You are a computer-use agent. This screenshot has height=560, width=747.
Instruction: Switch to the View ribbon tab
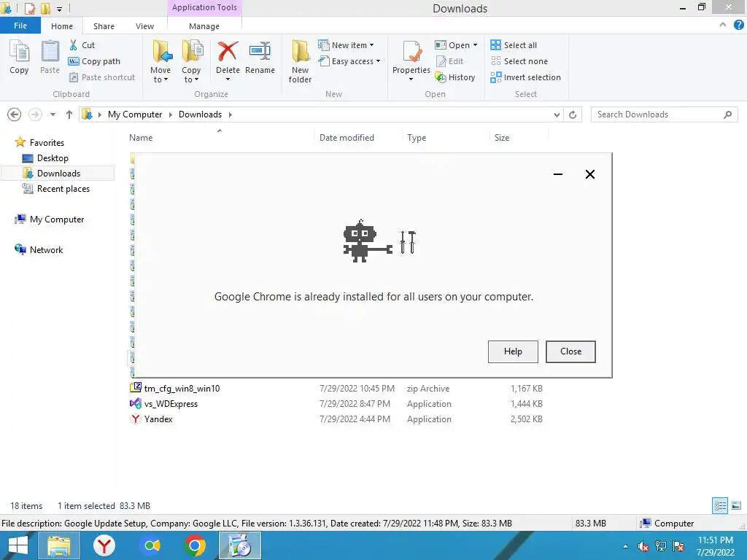tap(145, 26)
